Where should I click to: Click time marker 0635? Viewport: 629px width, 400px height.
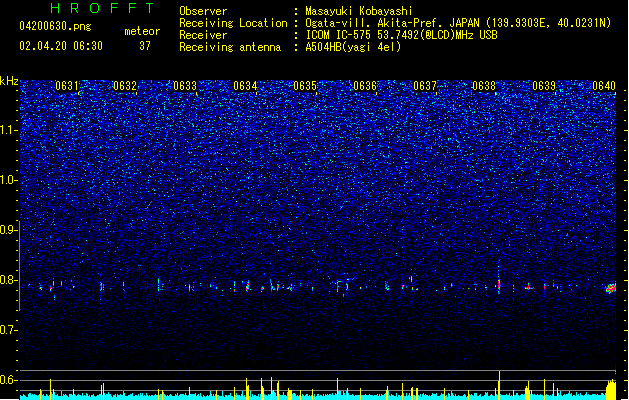[305, 86]
